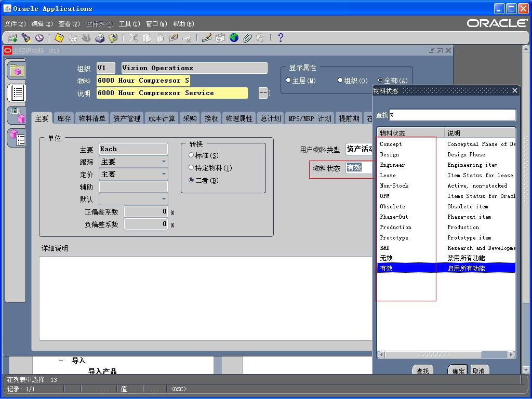Click the folder-with-cube sidebar icon
Image resolution: width=532 pixels, height=399 pixels.
pos(16,71)
